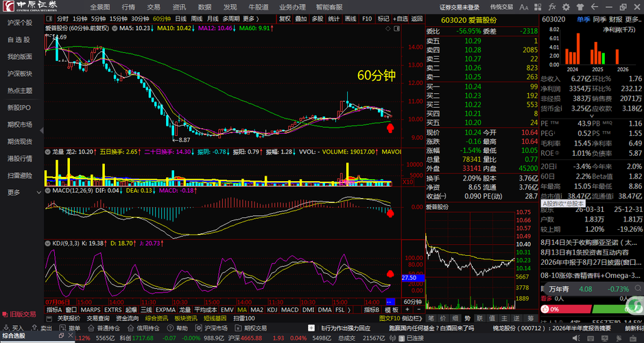Click the 复权 toolbar button

[285, 19]
